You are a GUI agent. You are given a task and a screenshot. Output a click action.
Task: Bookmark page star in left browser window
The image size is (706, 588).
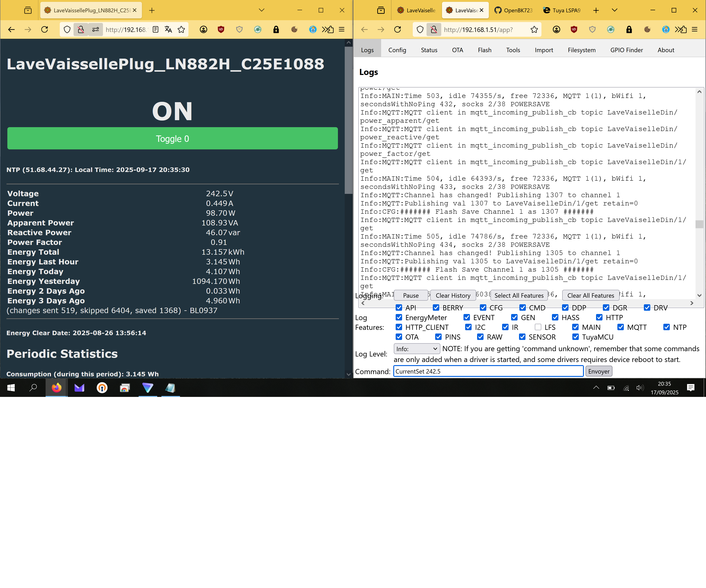coord(181,30)
